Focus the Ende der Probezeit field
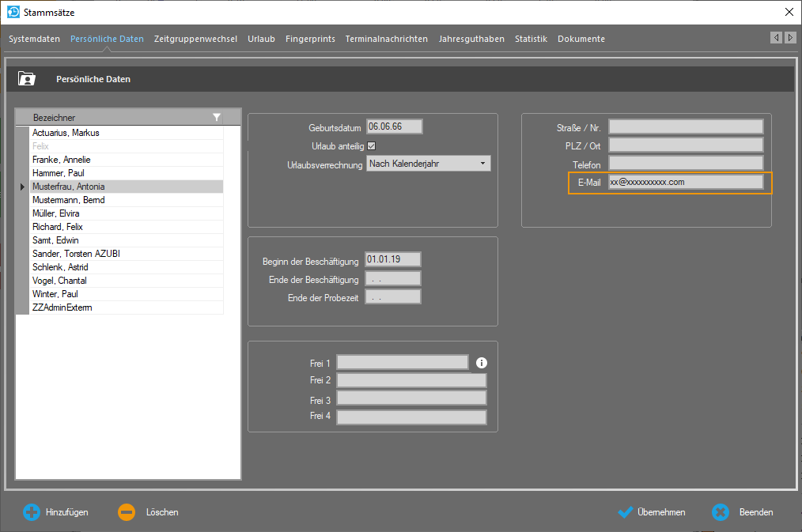Image resolution: width=802 pixels, height=532 pixels. click(392, 297)
